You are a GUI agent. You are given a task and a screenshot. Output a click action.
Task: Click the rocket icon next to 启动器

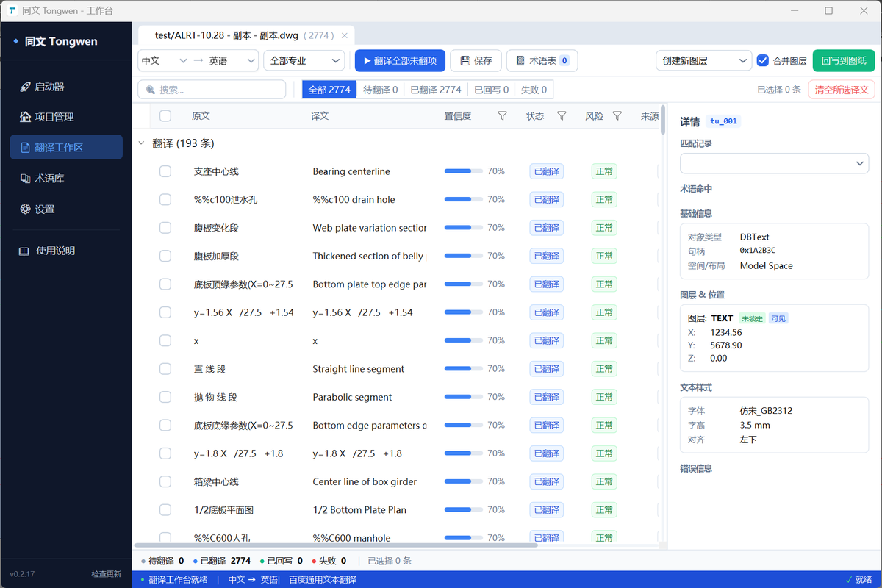tap(25, 87)
